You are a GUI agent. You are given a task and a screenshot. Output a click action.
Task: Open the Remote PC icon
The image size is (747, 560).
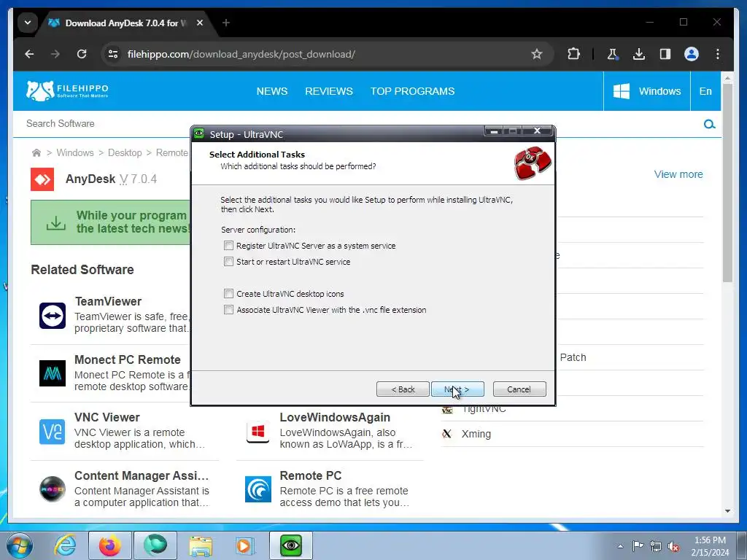(x=258, y=489)
